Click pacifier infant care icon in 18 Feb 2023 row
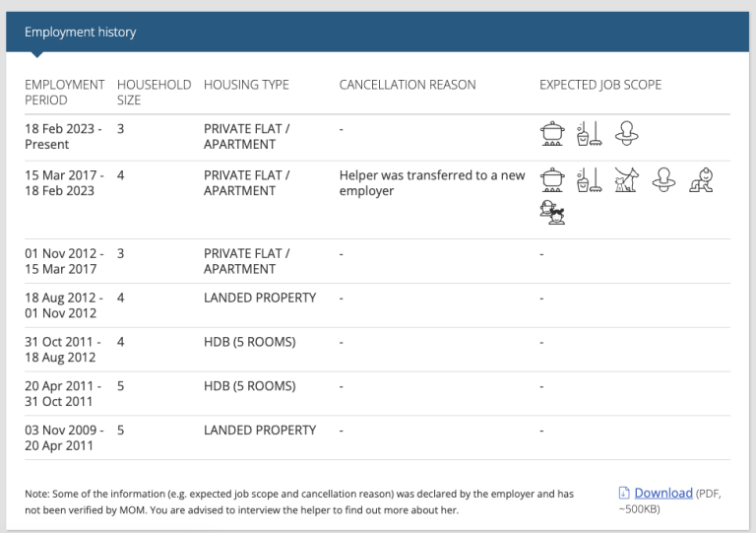 (x=627, y=134)
